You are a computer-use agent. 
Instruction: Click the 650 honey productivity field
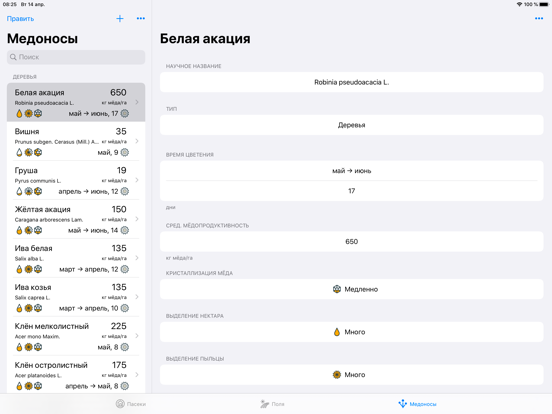pyautogui.click(x=351, y=242)
